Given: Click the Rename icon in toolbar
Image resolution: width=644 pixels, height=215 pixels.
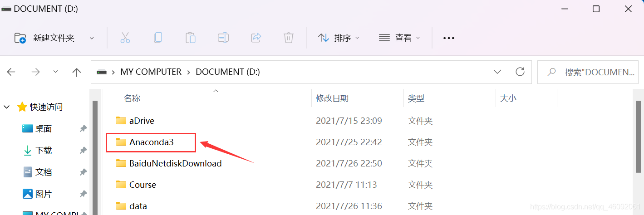Looking at the screenshot, I should [x=223, y=38].
